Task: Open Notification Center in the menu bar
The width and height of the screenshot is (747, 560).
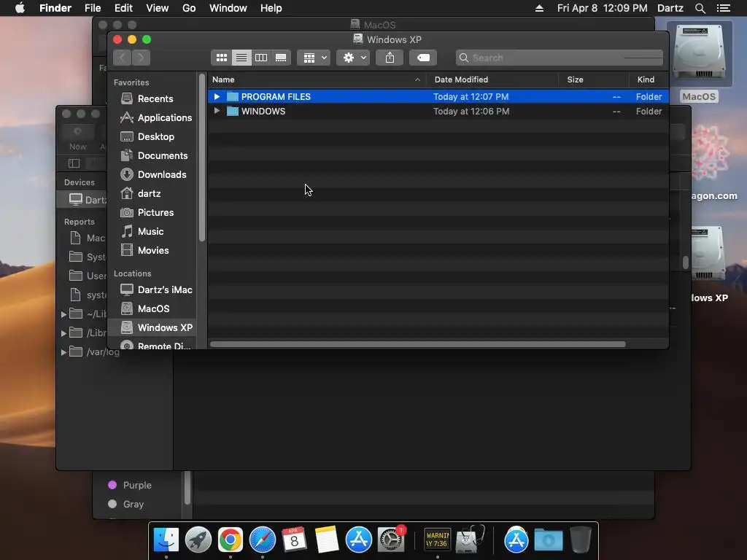Action: [x=724, y=8]
